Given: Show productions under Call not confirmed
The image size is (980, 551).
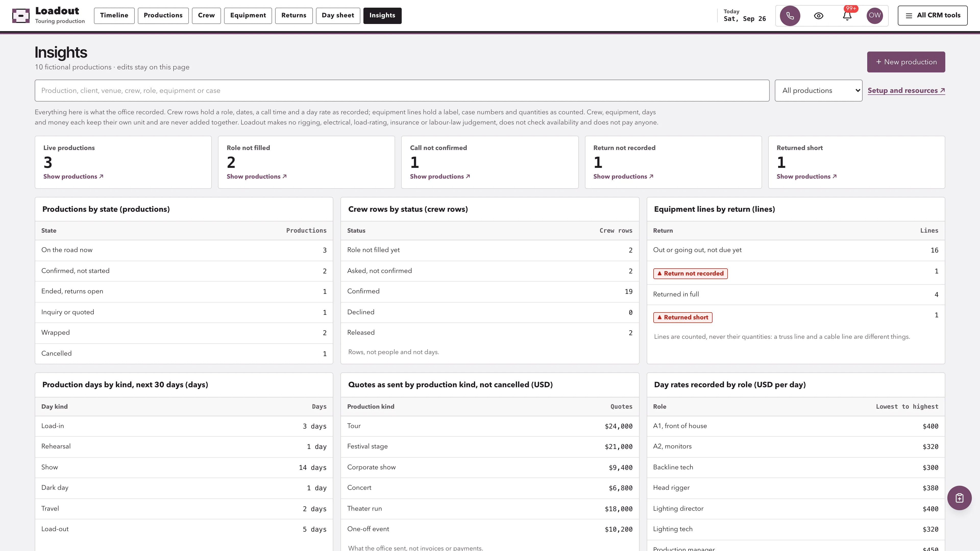Looking at the screenshot, I should click(x=440, y=177).
